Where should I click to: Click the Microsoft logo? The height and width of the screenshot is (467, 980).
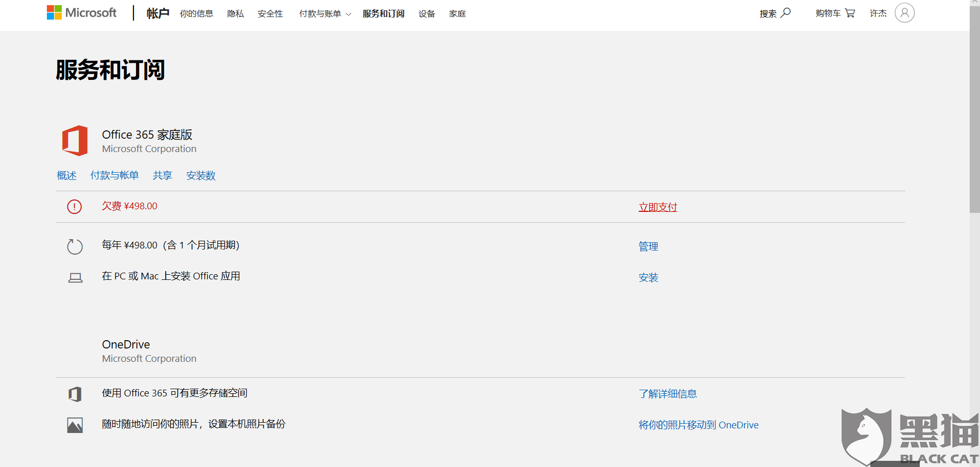click(81, 12)
